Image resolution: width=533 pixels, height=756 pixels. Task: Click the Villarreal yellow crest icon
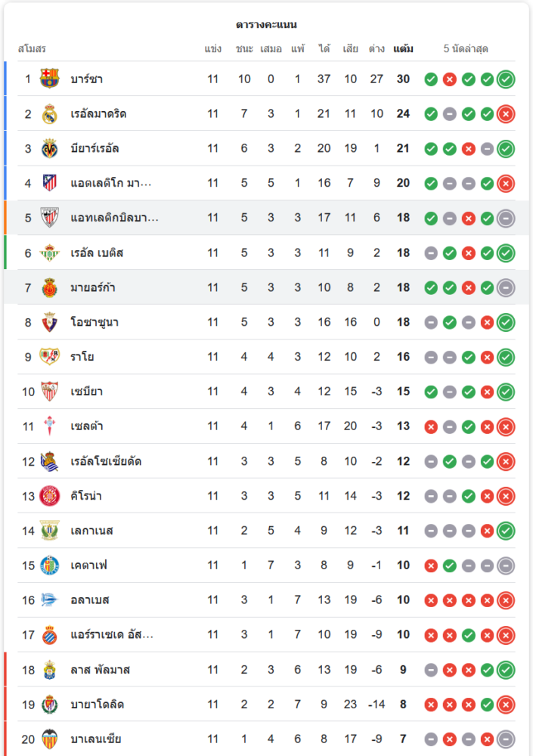click(50, 148)
